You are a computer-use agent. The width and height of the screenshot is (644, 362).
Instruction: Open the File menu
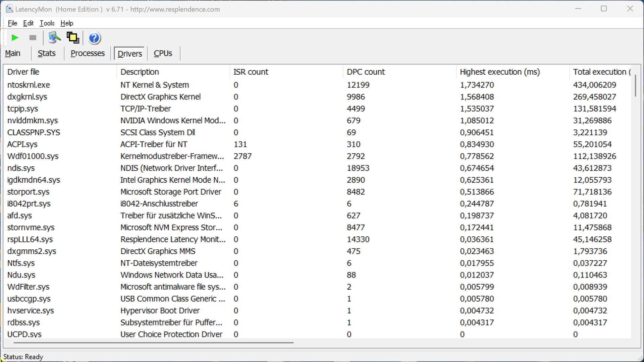coord(12,23)
